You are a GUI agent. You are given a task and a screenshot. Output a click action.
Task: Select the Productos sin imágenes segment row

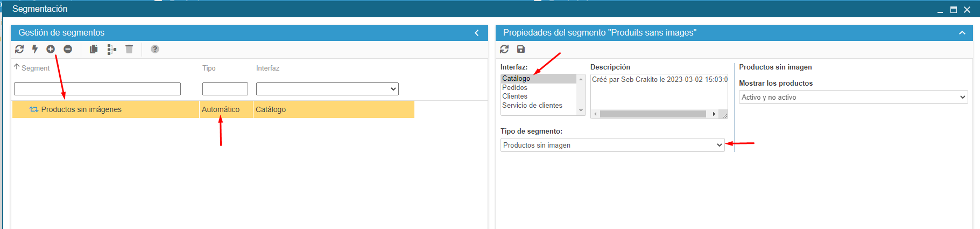coord(81,109)
